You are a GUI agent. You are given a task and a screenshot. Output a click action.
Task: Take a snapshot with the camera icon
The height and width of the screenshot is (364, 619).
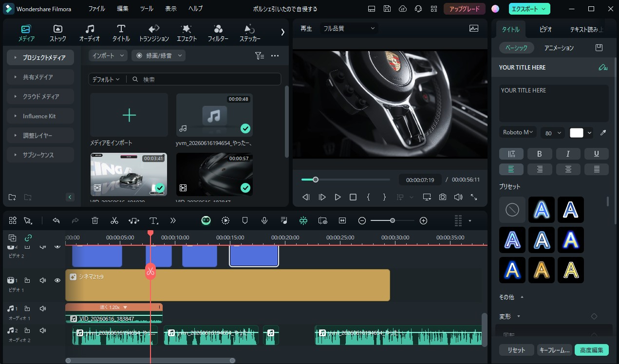pos(443,197)
